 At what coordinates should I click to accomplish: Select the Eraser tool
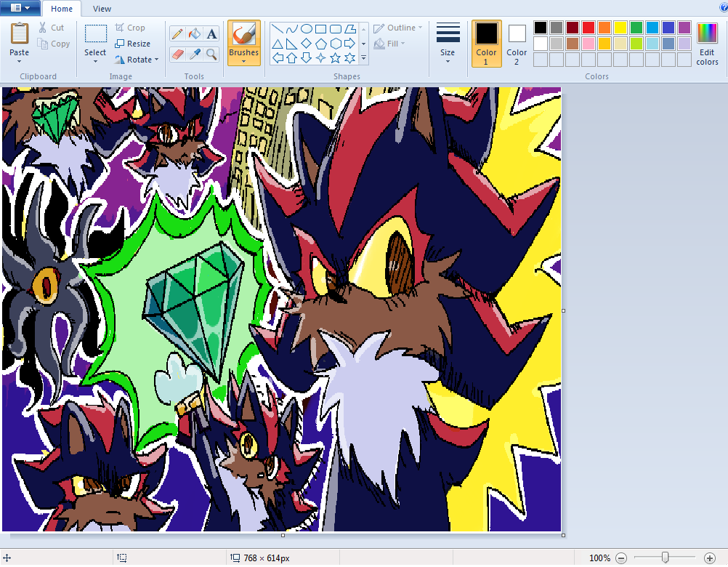(x=177, y=55)
